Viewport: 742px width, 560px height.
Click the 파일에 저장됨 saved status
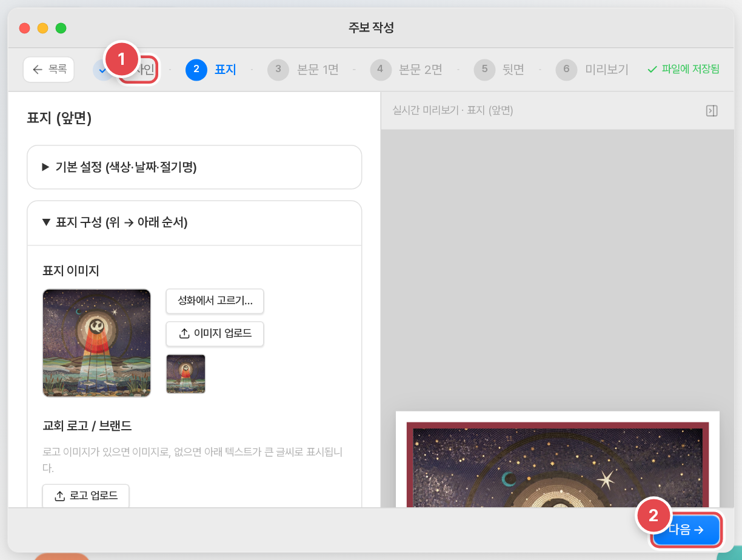tap(683, 70)
